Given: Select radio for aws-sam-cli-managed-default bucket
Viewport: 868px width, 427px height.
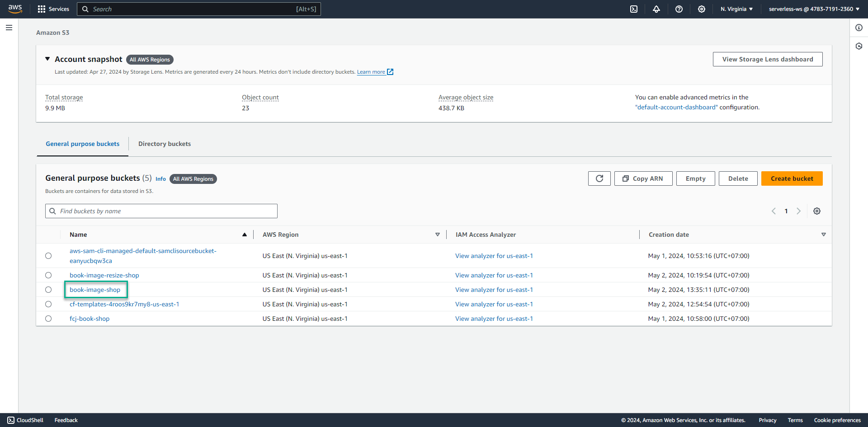Looking at the screenshot, I should click(x=48, y=256).
